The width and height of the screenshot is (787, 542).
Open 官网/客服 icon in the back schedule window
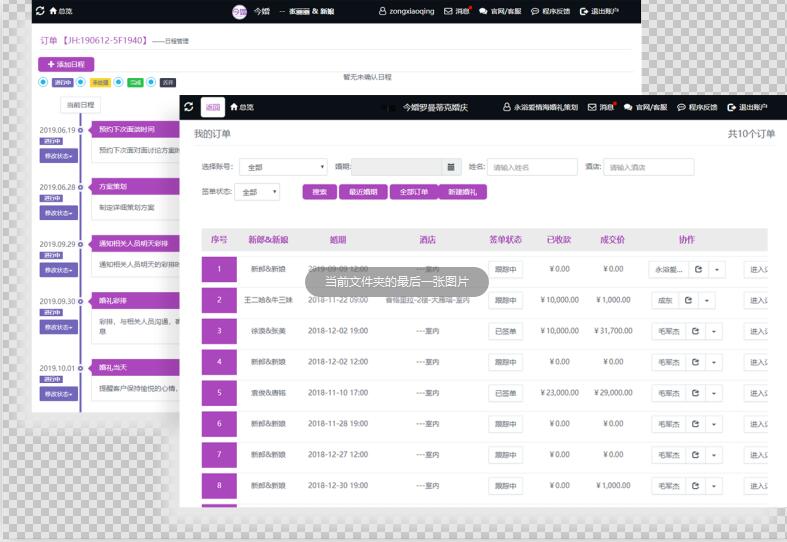coord(483,11)
